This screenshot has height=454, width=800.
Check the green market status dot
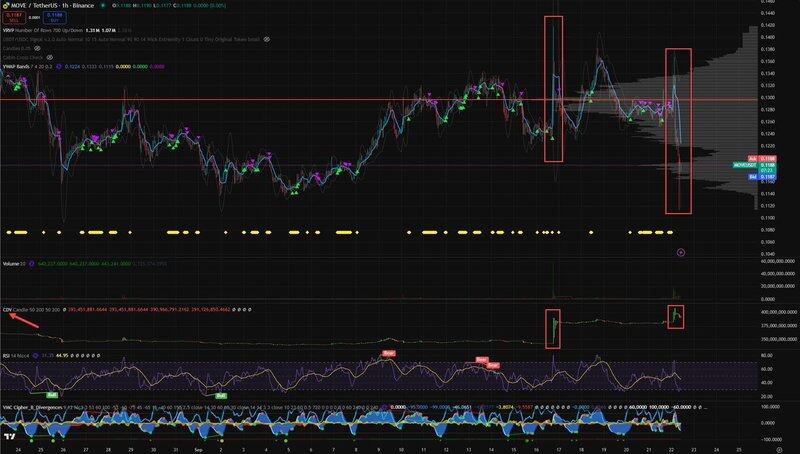pos(103,5)
